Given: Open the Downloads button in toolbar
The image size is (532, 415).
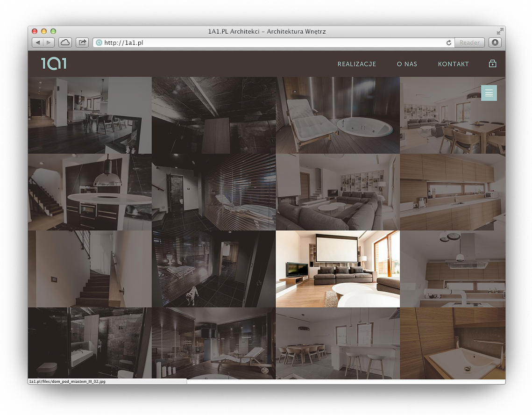Looking at the screenshot, I should coord(495,43).
